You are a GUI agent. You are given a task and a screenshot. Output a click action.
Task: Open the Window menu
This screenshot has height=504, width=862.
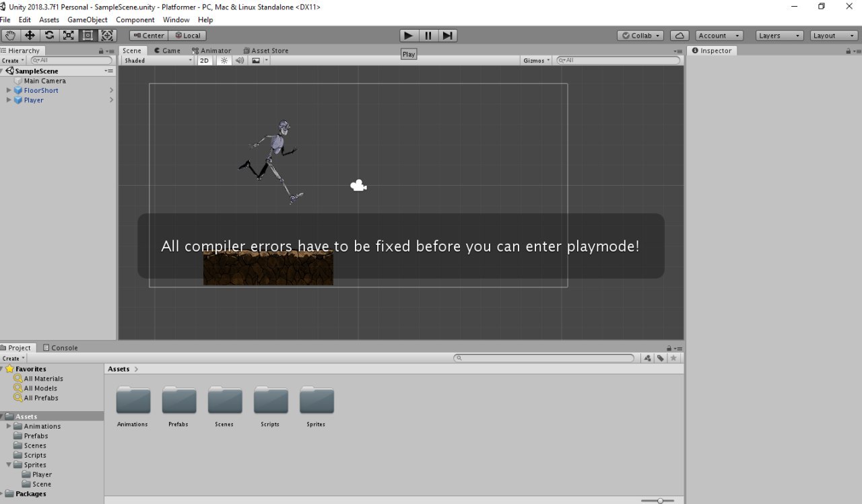(x=176, y=20)
